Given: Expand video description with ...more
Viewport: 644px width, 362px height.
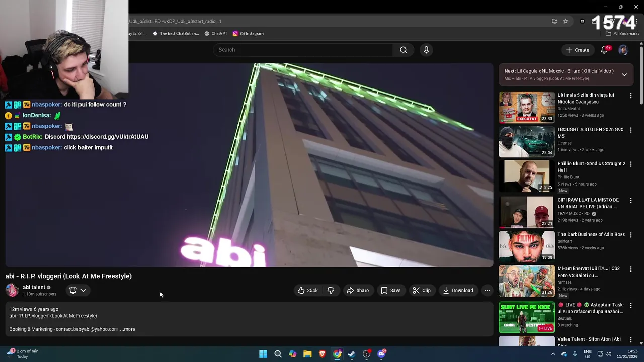Looking at the screenshot, I should (x=128, y=329).
